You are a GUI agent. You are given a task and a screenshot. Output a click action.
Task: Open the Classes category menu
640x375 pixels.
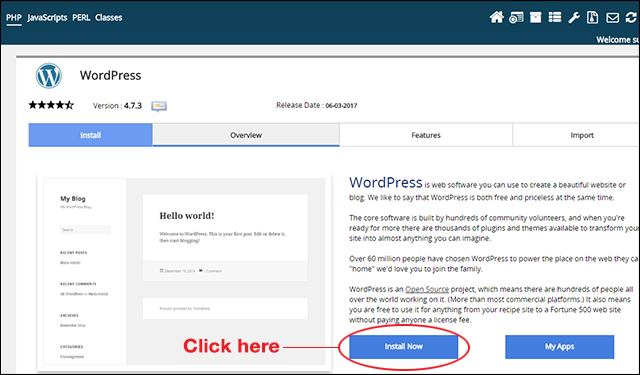pos(109,18)
